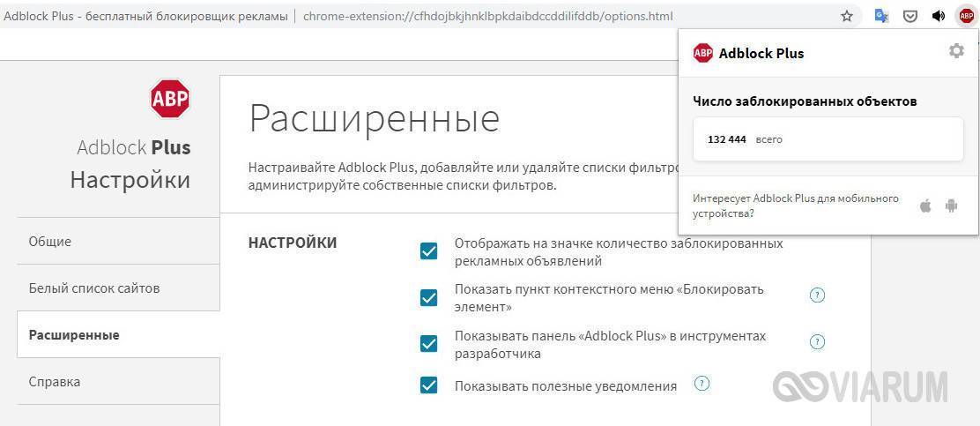This screenshot has width=980, height=426.
Task: Click the large ABP logo in sidebar
Action: coord(170,98)
